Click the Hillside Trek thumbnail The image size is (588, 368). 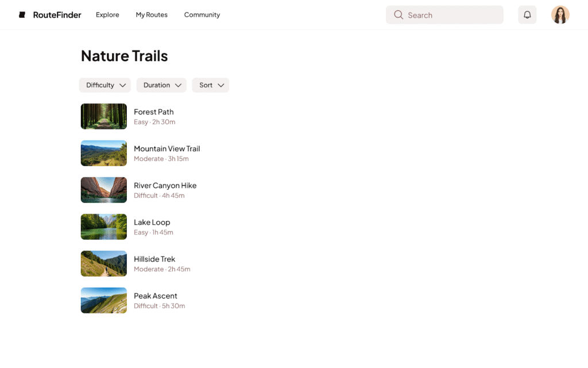tap(104, 263)
